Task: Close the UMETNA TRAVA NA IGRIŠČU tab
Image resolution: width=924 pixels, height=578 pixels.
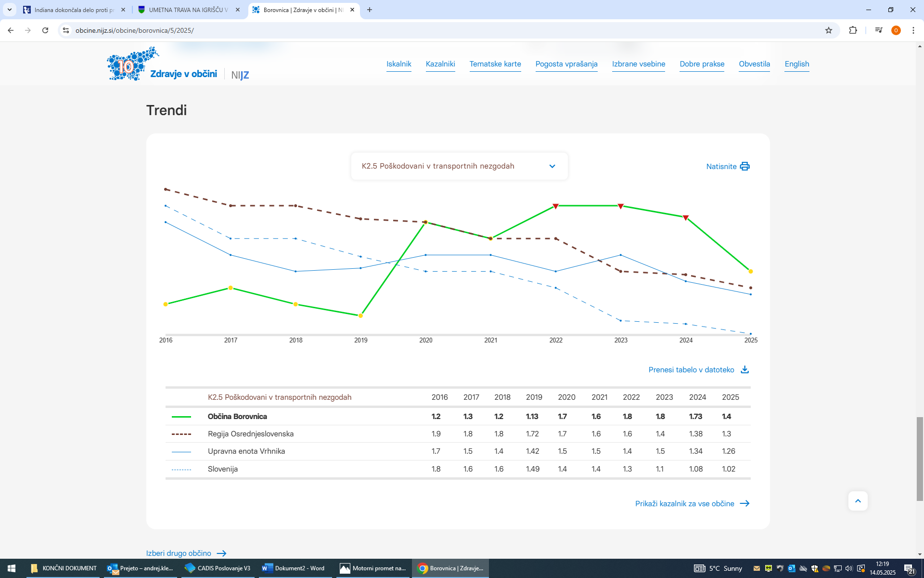Action: [237, 10]
